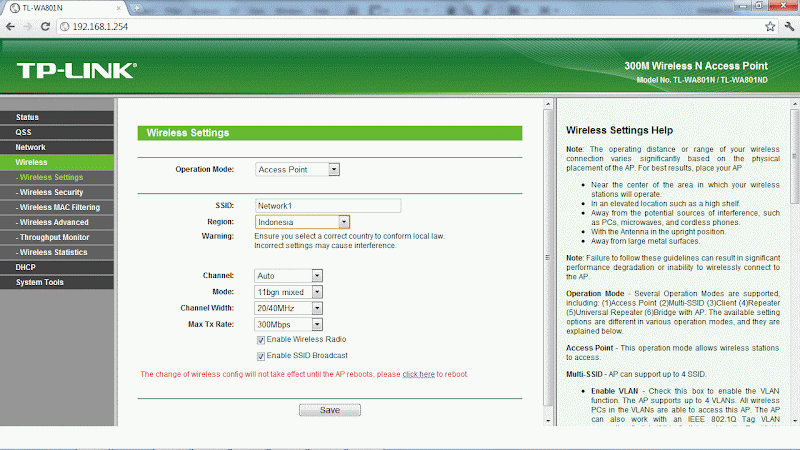Click the 'Channel Width:' label
Image resolution: width=800 pixels, height=450 pixels.
207,308
